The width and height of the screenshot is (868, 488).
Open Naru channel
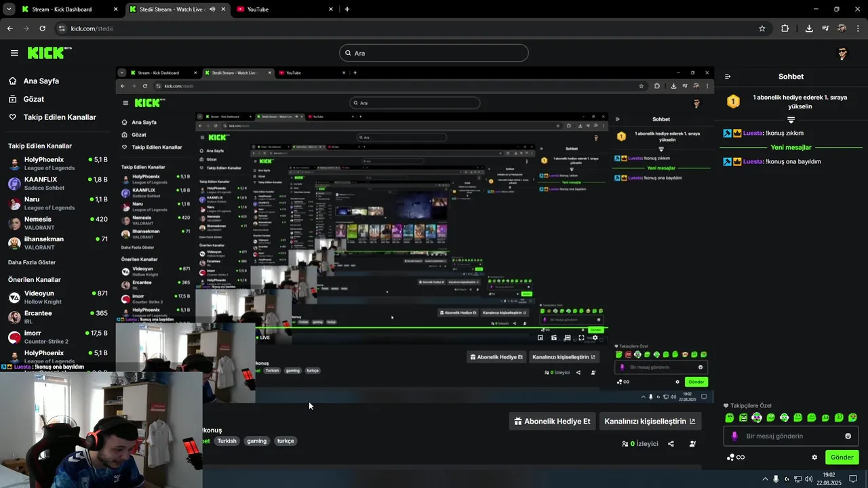(x=58, y=203)
